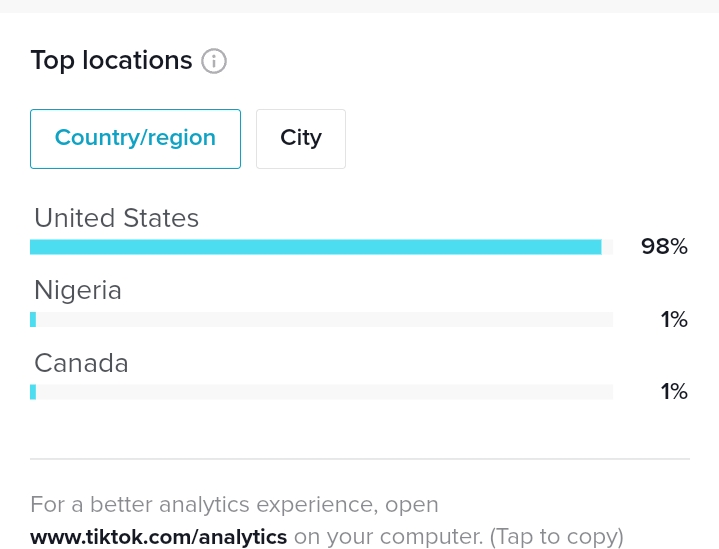Tap the 'For a better analytics experience' text

(x=234, y=505)
